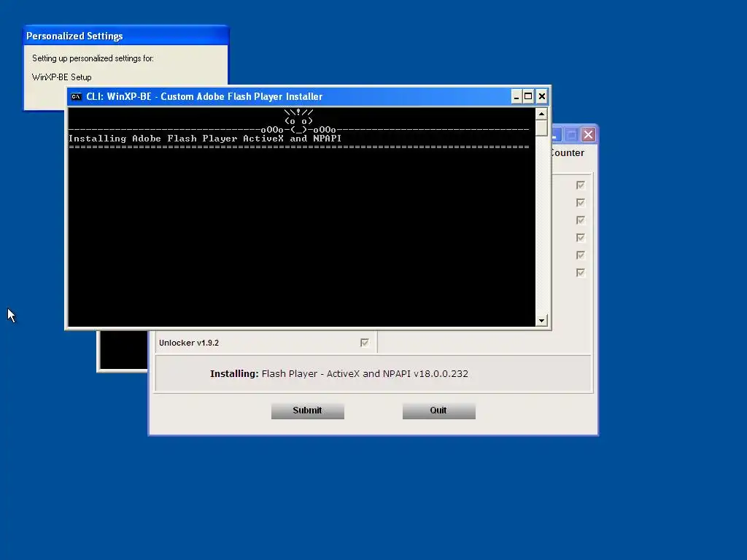747x560 pixels.
Task: Click the CLI window title text
Action: tap(204, 97)
